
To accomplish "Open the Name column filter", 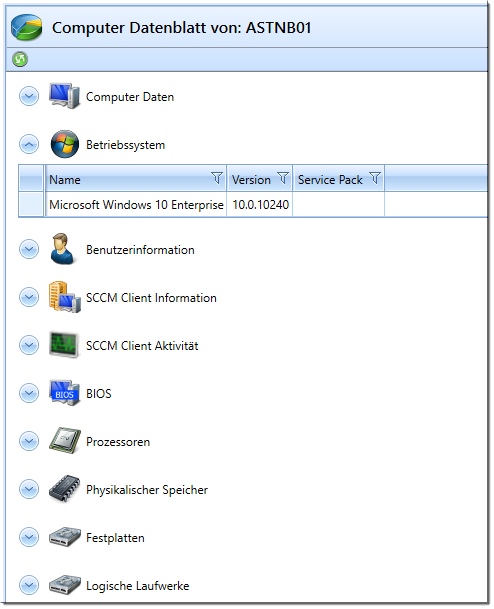I will (217, 178).
